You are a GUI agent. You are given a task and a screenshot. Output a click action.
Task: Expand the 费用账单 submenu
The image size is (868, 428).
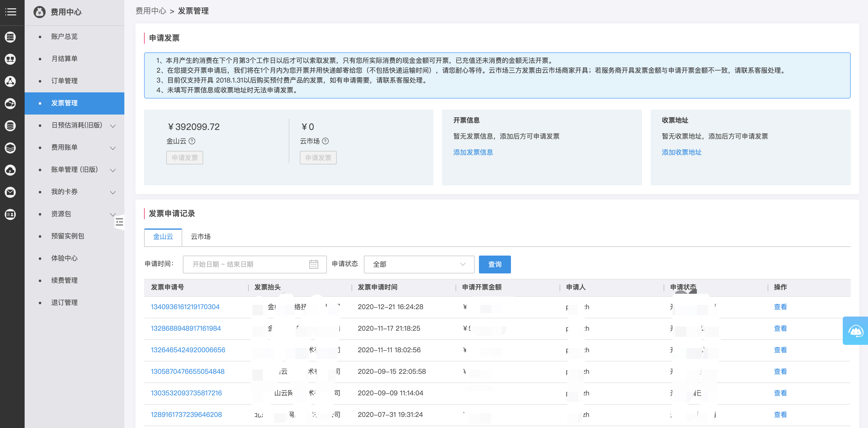113,148
